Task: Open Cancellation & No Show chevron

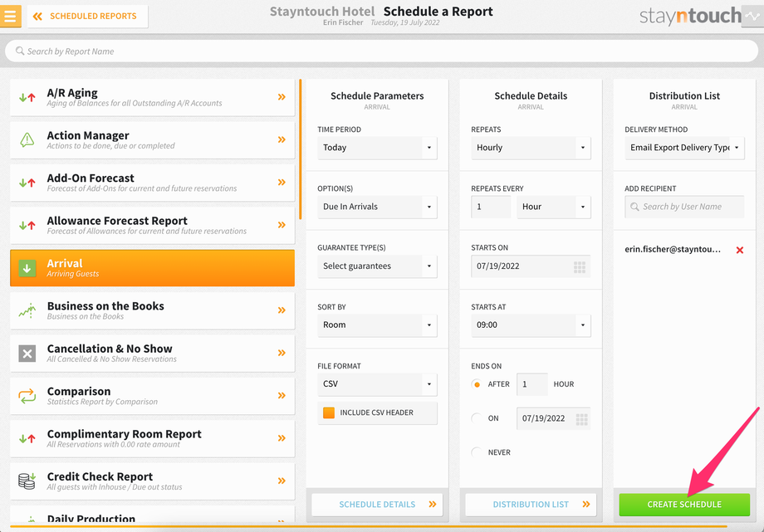Action: [x=282, y=353]
